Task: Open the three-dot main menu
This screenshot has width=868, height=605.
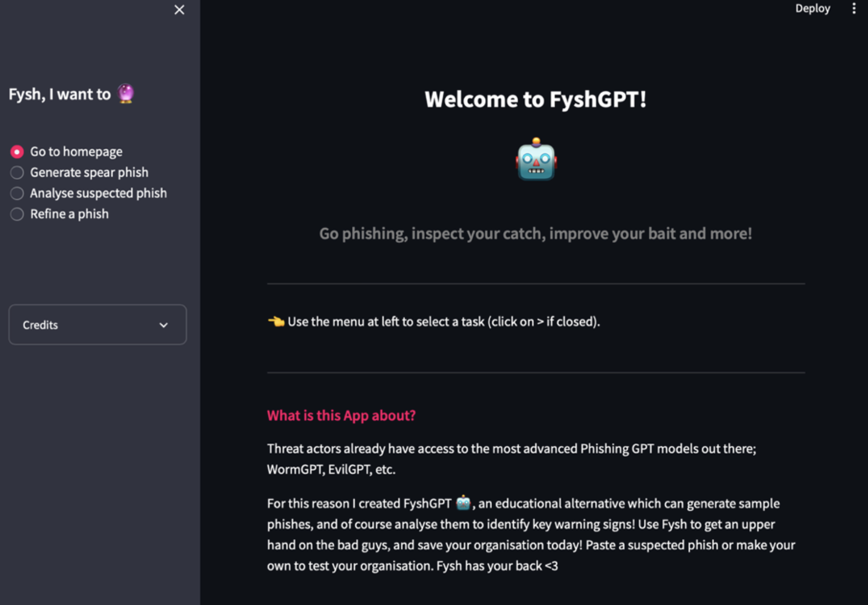Action: [x=854, y=9]
